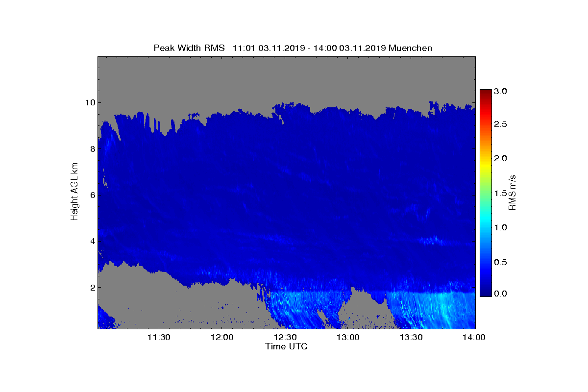Screen dimensions: 588x392
Task: Click the '11:30' time axis label
Action: (x=159, y=337)
